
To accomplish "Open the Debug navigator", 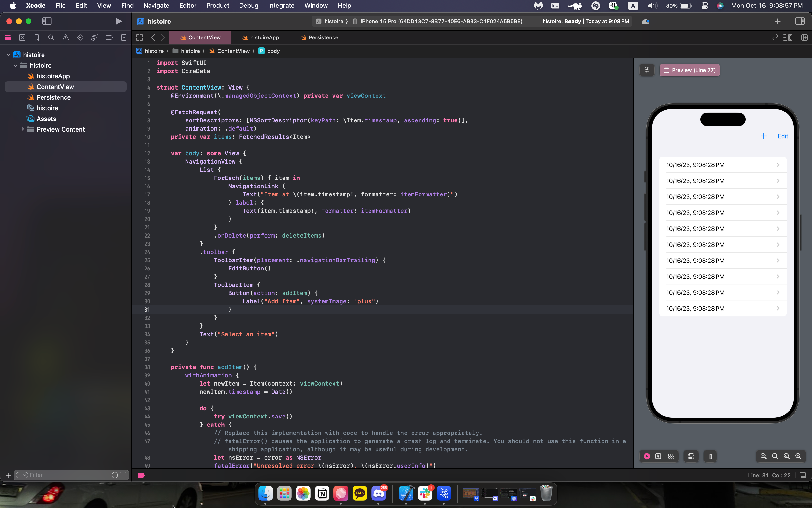I will pyautogui.click(x=95, y=38).
